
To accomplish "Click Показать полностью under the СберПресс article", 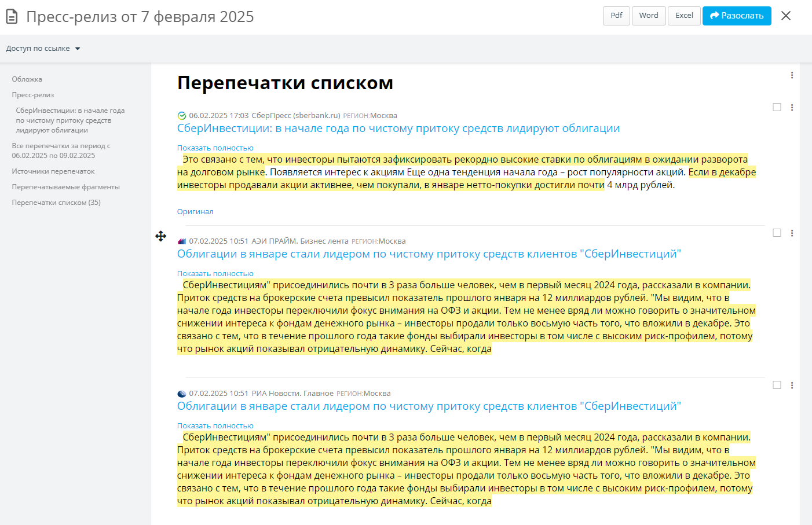I will (215, 148).
